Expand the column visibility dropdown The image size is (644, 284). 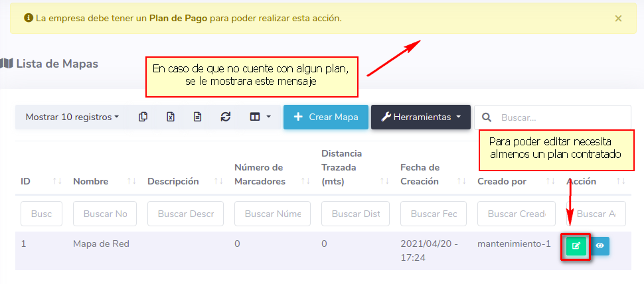[x=260, y=117]
